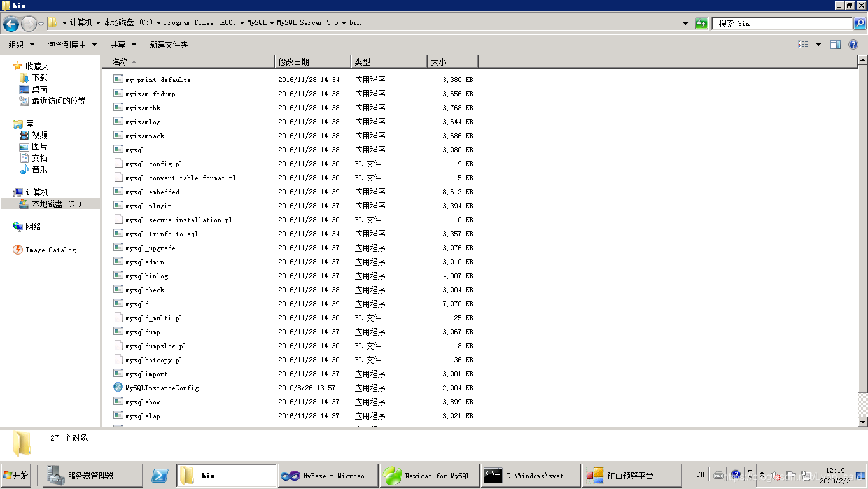Sort by the 大小 column header

point(452,62)
